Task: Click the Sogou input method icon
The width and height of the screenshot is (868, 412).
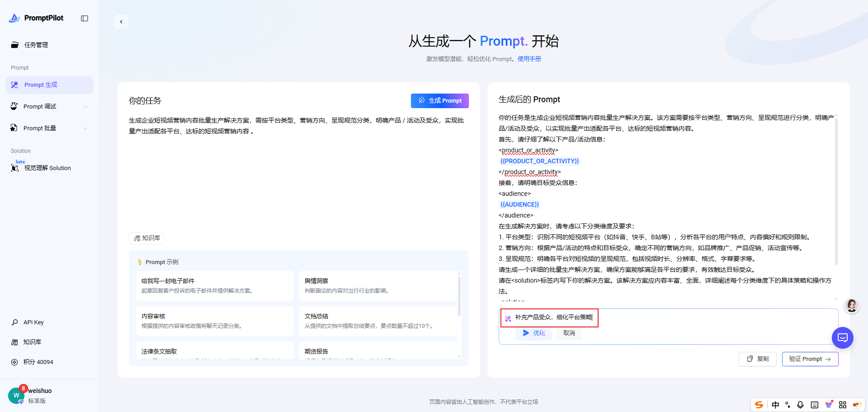Action: click(759, 405)
